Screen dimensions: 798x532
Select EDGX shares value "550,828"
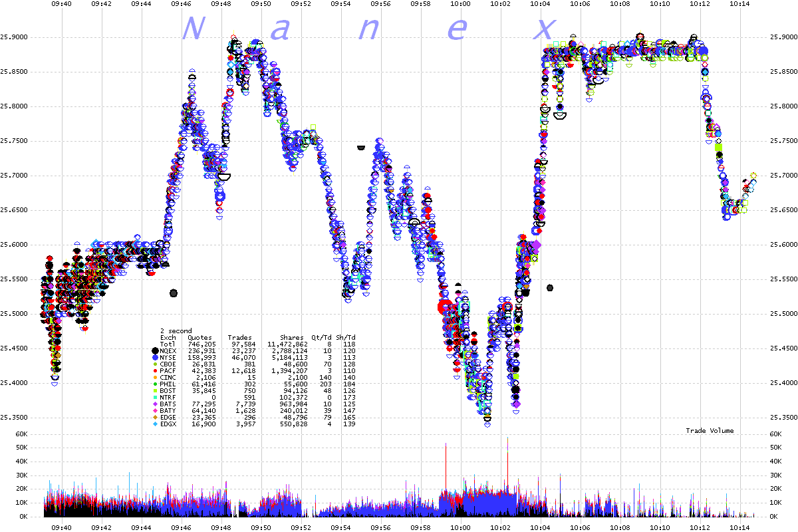coord(294,424)
